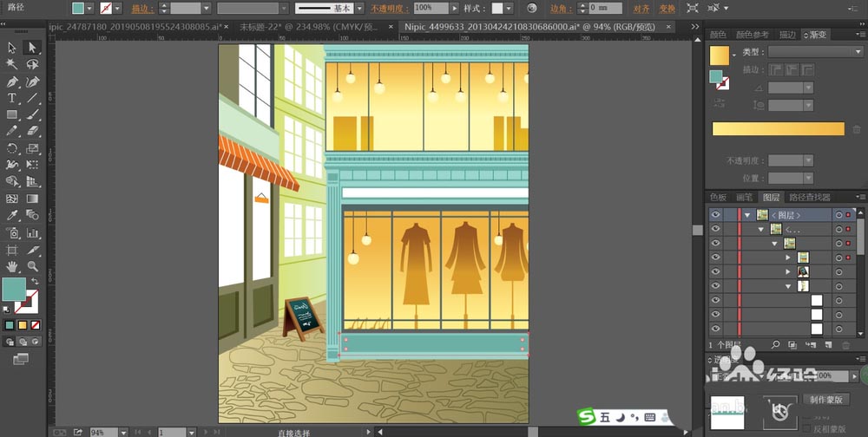868x437 pixels.
Task: Hide the top-level 图层 layer
Action: pos(716,214)
